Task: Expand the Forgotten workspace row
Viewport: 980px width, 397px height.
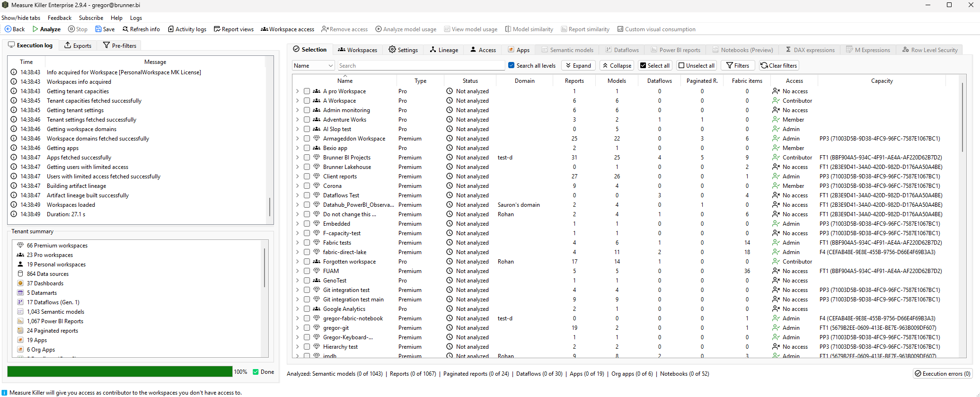Action: 297,261
